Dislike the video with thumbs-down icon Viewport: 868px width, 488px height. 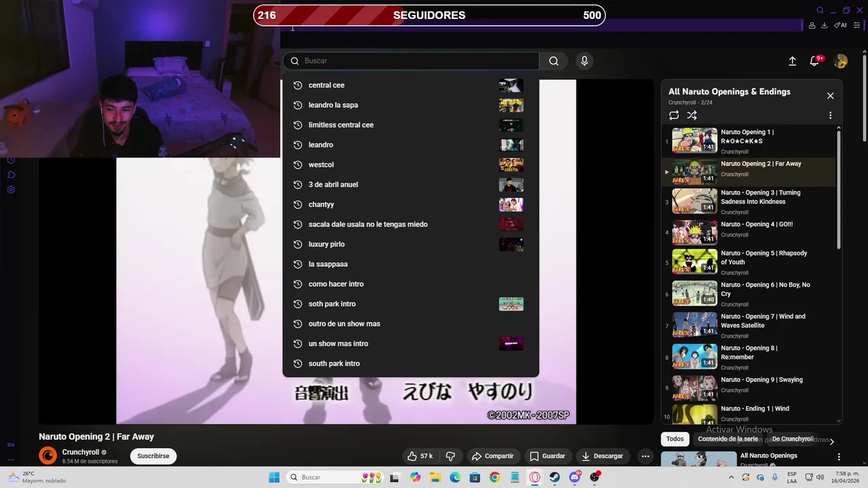450,456
